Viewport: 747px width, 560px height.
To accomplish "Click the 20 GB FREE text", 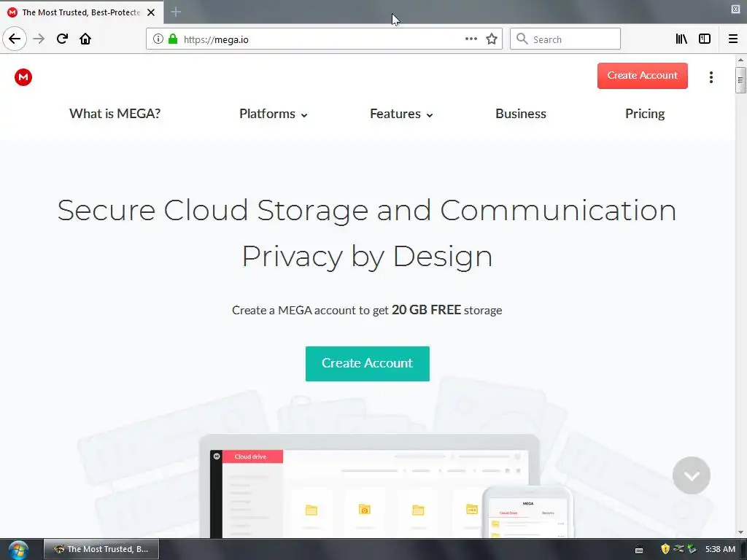I will pos(426,310).
